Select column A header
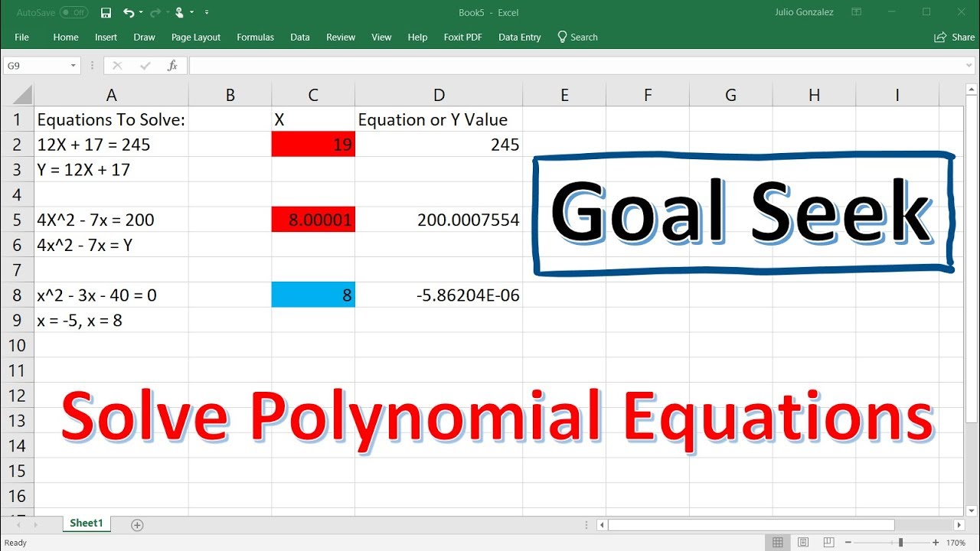Image resolution: width=980 pixels, height=551 pixels. [x=112, y=95]
